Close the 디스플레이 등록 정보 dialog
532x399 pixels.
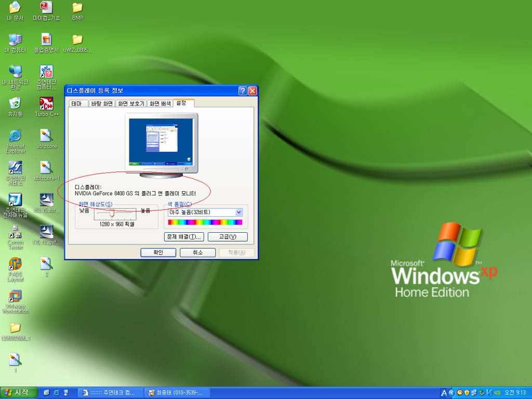[x=252, y=90]
